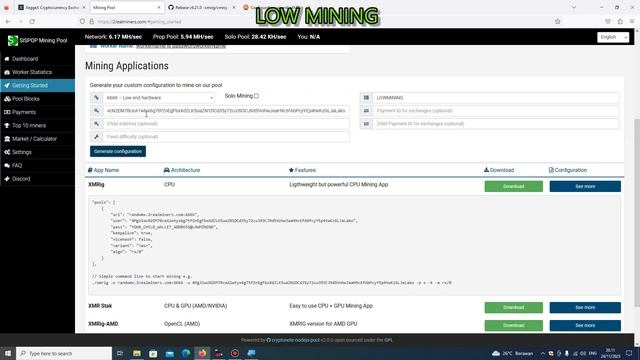640x360 pixels.
Task: Click the SISPOP Mining Pool logo
Action: coord(37,40)
